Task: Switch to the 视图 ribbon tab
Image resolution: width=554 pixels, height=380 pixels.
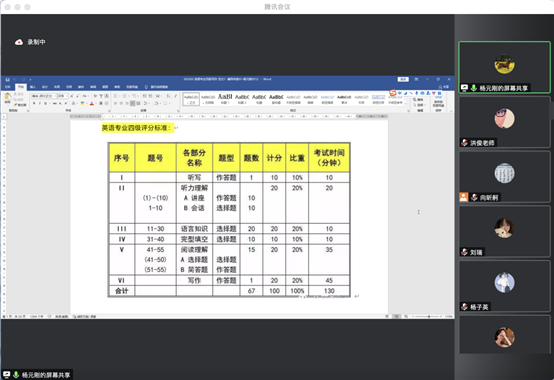Action: pos(105,87)
